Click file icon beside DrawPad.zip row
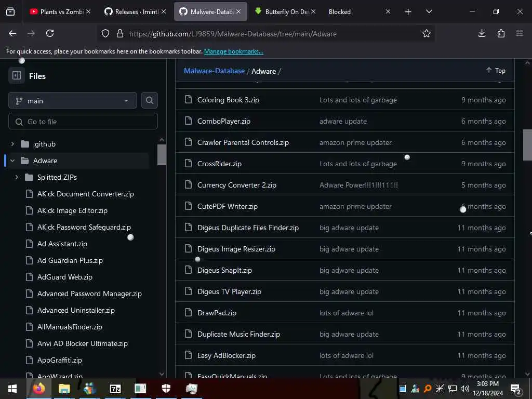This screenshot has width=532, height=399. click(x=188, y=312)
